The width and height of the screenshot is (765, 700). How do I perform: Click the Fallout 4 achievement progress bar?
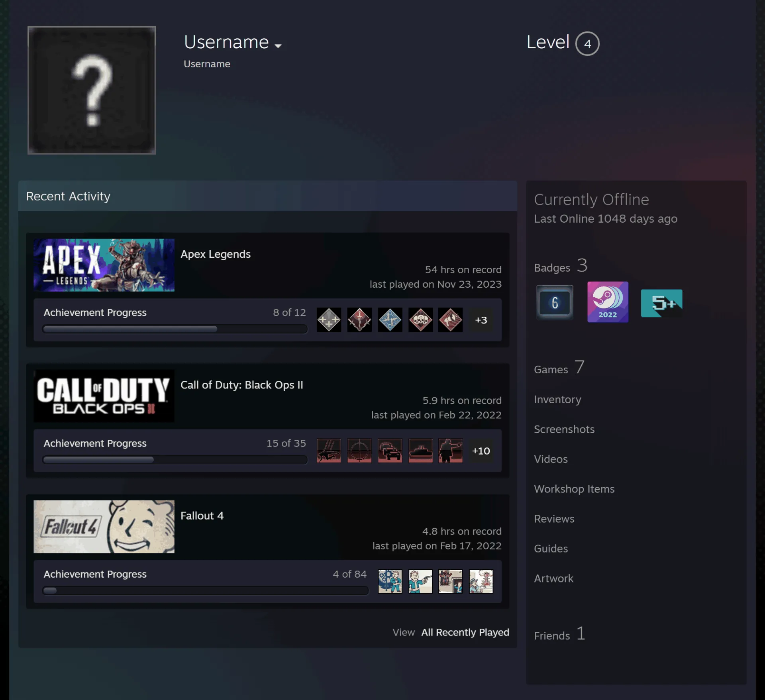[205, 590]
